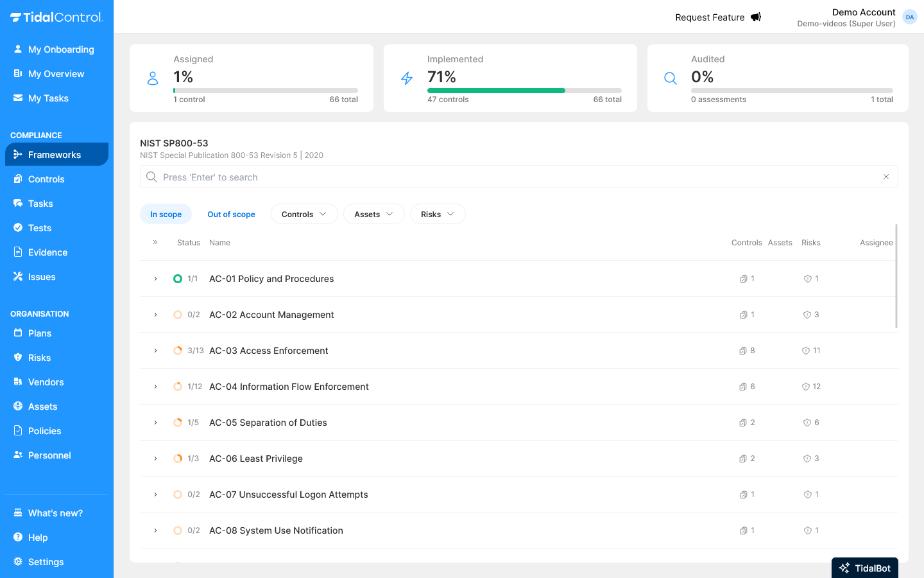Toggle the In scope filter
Image resolution: width=924 pixels, height=578 pixels.
166,214
